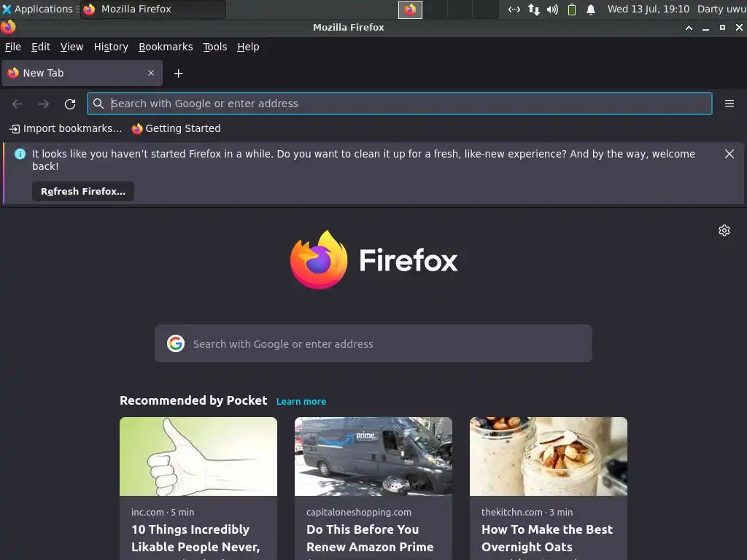
Task: Roll up the window with the up arrow
Action: tap(689, 28)
